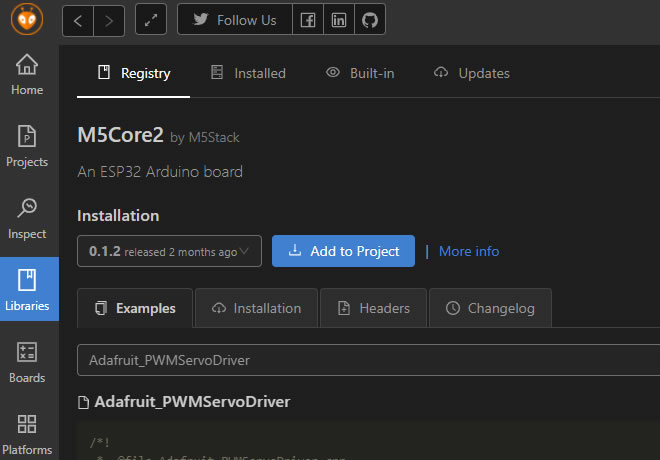660x460 pixels.
Task: Open Inspect in the sidebar
Action: [27, 219]
